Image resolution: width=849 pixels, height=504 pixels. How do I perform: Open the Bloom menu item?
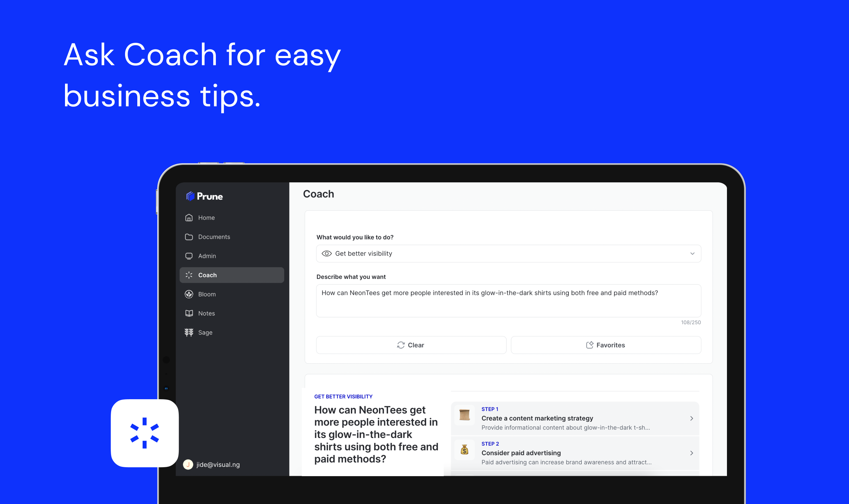pos(207,294)
